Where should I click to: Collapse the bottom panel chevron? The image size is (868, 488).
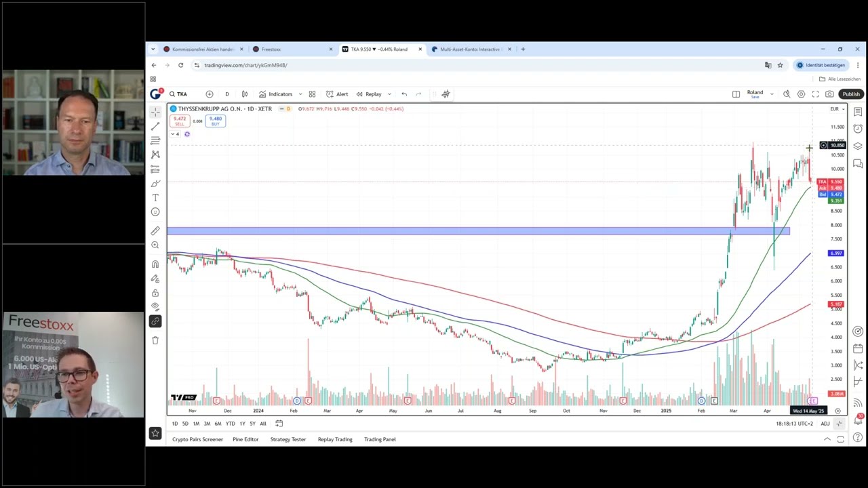tap(827, 439)
